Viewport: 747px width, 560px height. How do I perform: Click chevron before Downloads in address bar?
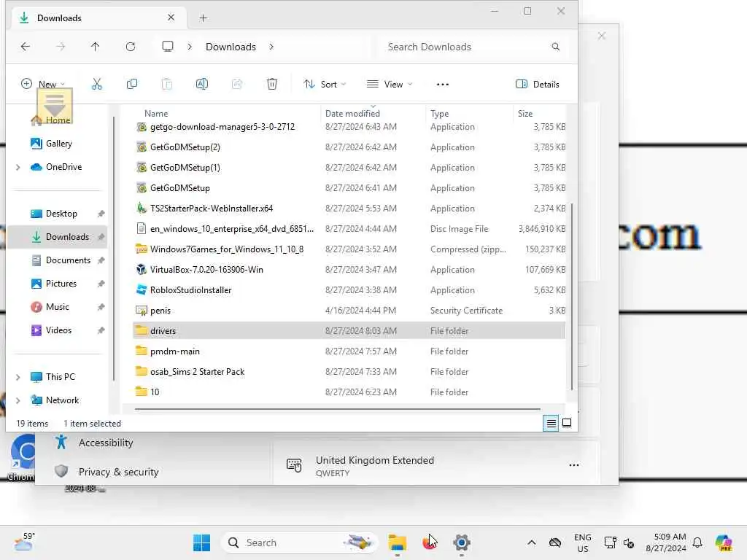pos(190,47)
